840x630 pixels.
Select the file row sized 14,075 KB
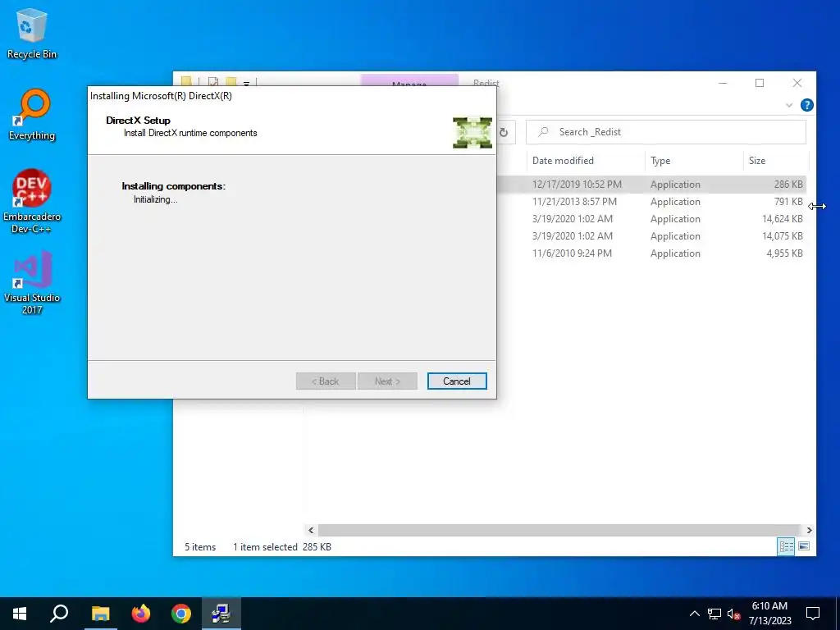tap(651, 235)
